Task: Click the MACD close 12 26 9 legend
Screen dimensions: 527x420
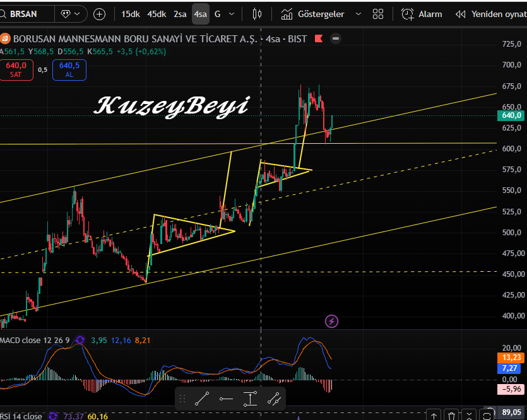Action: coord(35,340)
